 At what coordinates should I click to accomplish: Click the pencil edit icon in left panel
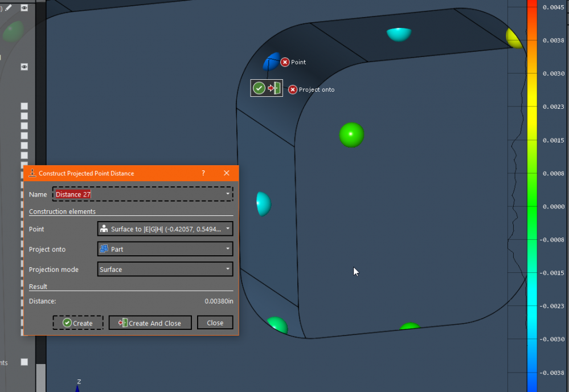(9, 8)
